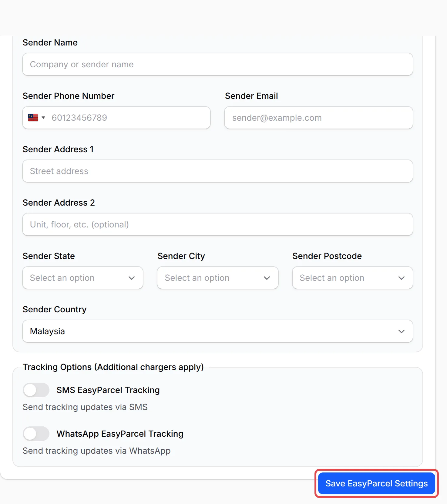
Task: Open the Sender Country dropdown showing Malaysia
Action: [218, 331]
